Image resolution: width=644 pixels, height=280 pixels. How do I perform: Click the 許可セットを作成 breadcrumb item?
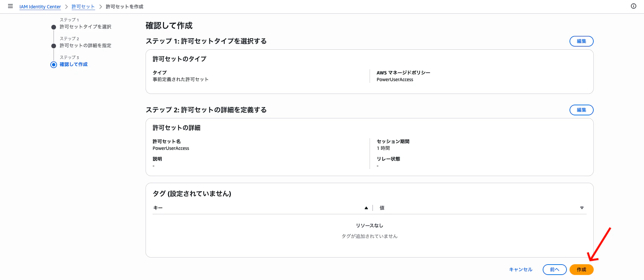tap(124, 6)
